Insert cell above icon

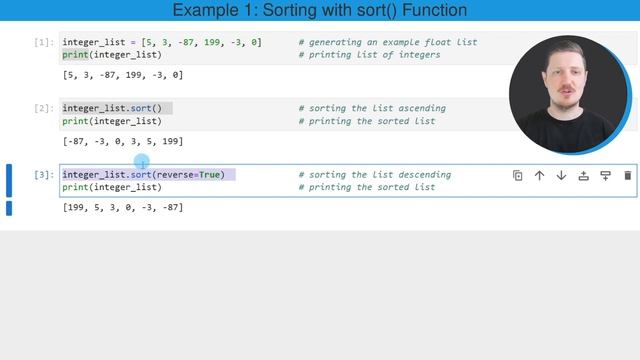click(x=584, y=176)
